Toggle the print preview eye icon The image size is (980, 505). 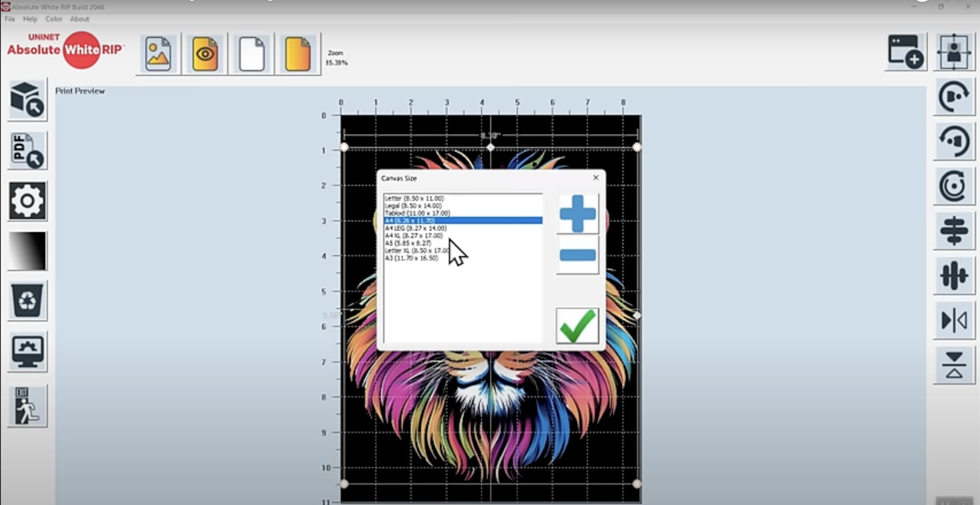tap(204, 54)
